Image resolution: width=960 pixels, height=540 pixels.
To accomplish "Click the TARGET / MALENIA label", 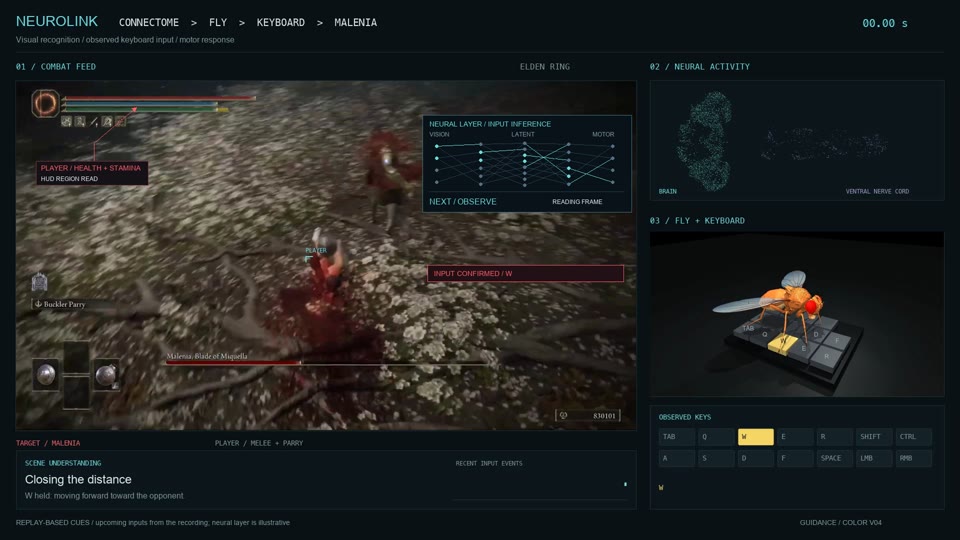I will 48,443.
